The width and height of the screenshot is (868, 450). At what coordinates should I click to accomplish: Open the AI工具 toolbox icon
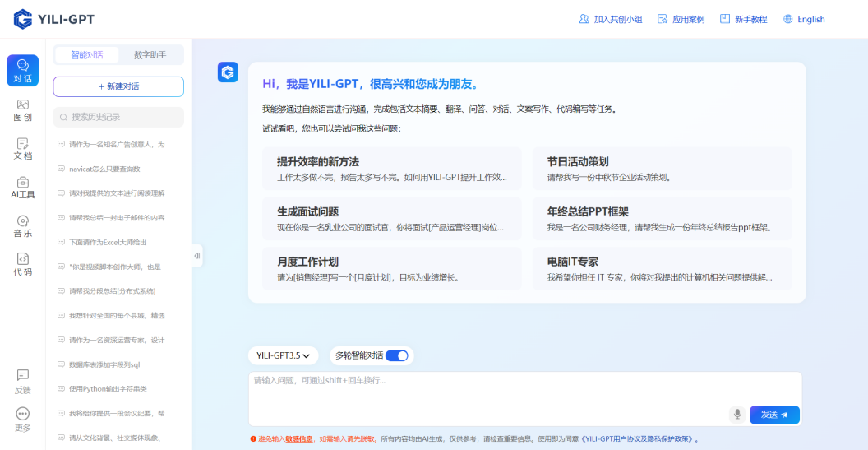[22, 187]
